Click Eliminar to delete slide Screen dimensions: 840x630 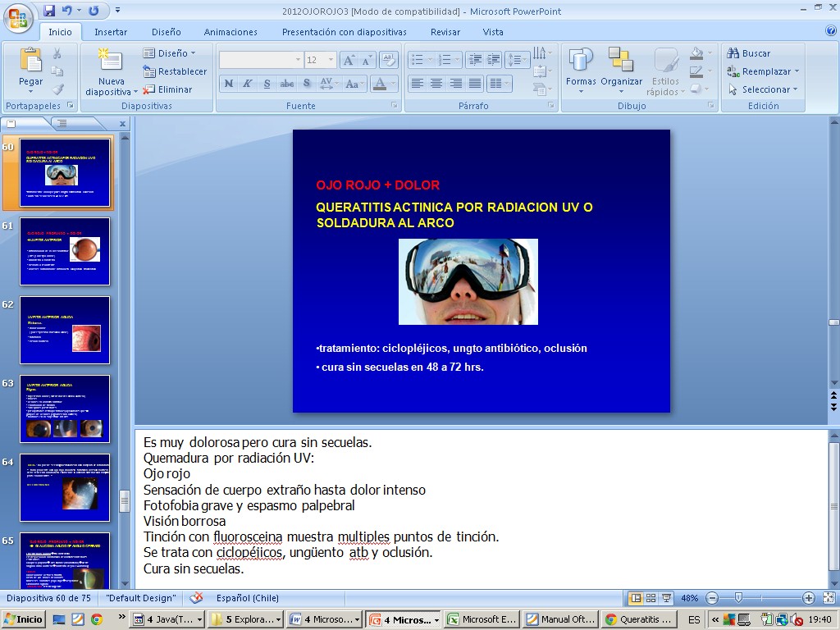168,89
